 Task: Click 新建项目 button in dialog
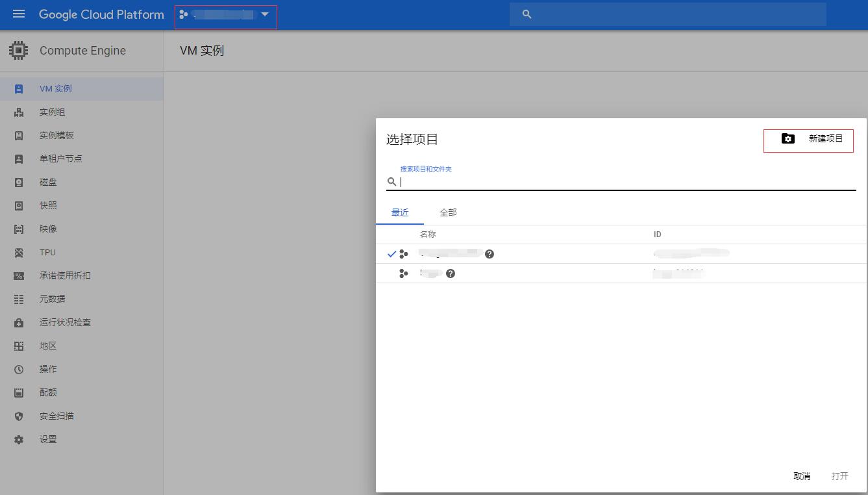tap(808, 140)
